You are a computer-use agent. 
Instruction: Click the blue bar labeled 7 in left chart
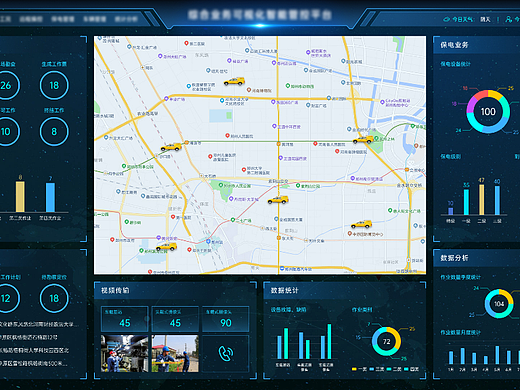click(x=50, y=197)
